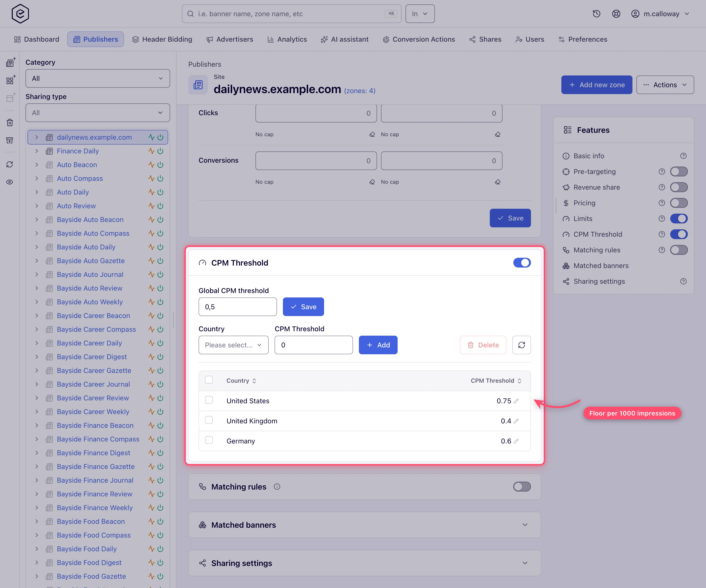This screenshot has width=706, height=588.
Task: Click the power icon next to Finance Daily
Action: pos(161,151)
